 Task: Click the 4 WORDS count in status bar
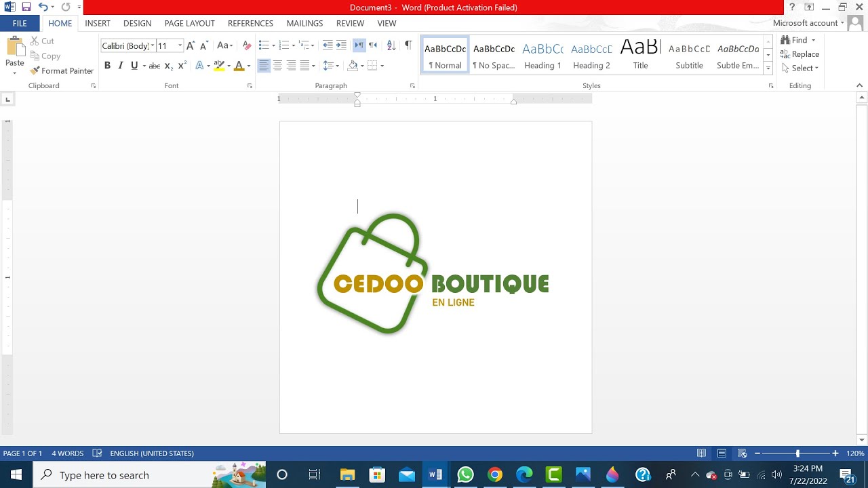click(x=68, y=453)
